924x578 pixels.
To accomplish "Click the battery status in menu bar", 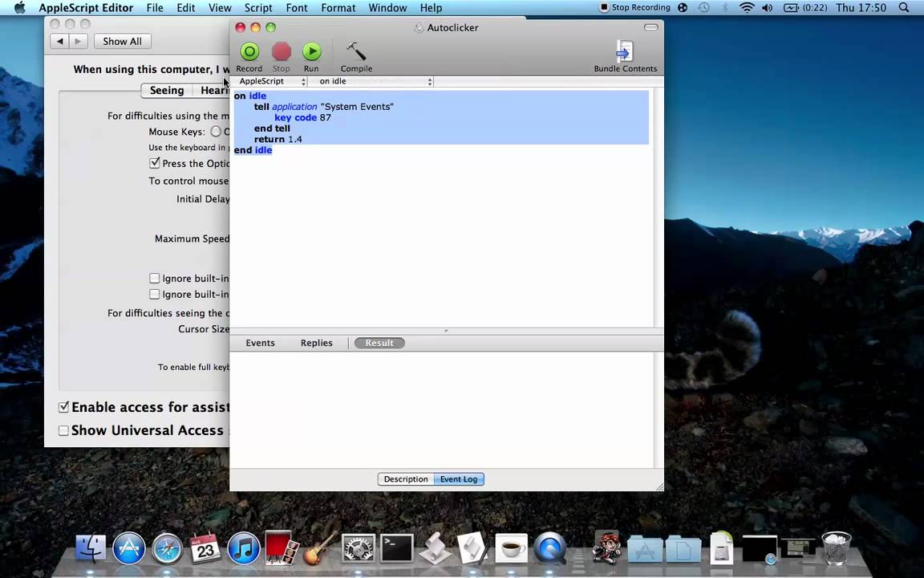I will (x=805, y=8).
